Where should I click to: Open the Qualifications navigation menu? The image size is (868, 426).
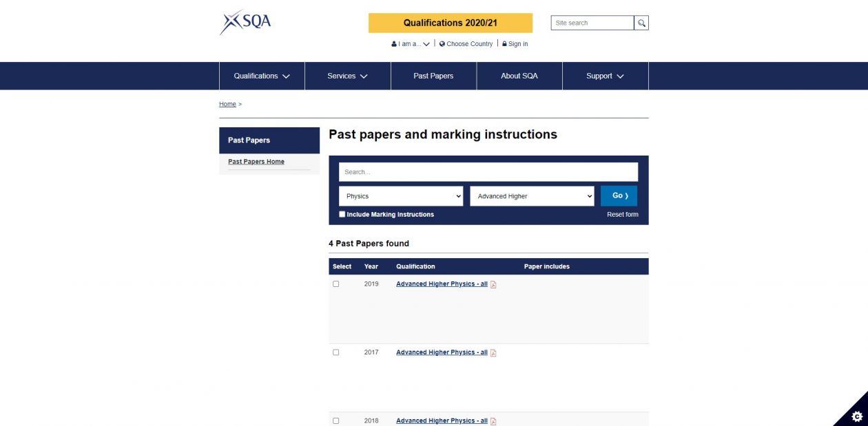click(262, 76)
